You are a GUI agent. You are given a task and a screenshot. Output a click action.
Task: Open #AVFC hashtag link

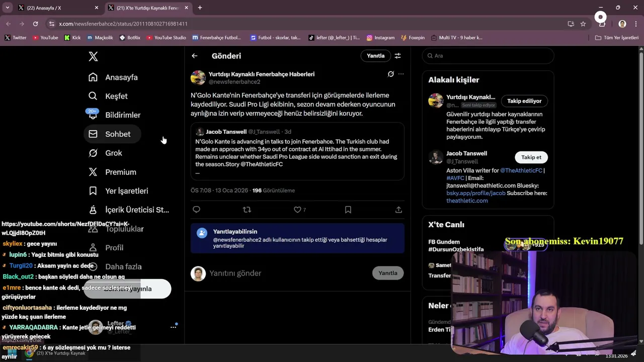(455, 178)
